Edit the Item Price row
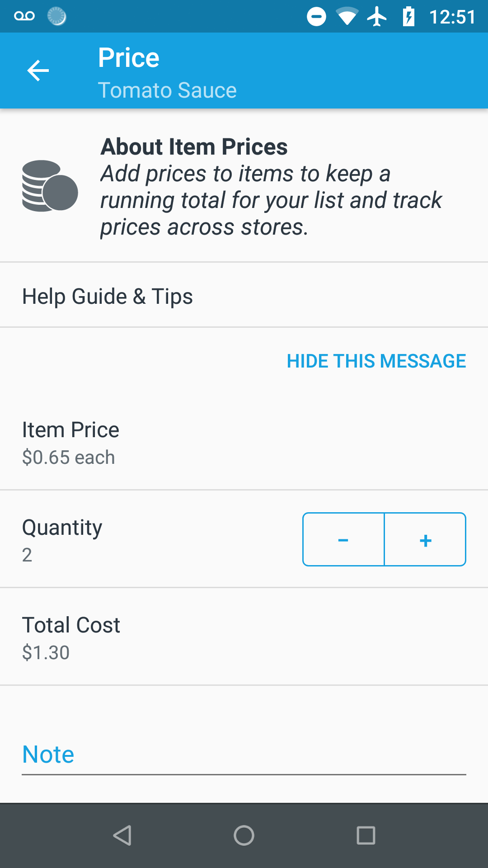The image size is (488, 868). click(244, 443)
